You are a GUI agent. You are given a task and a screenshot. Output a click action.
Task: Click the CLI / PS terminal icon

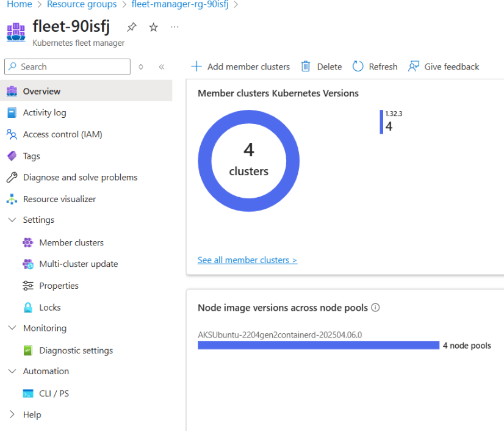[x=28, y=393]
